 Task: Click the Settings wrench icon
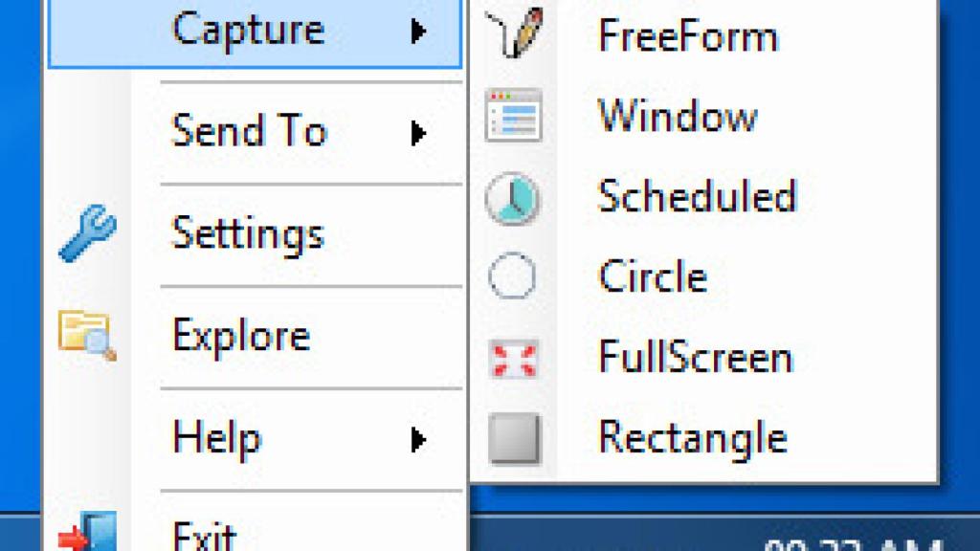(x=87, y=235)
